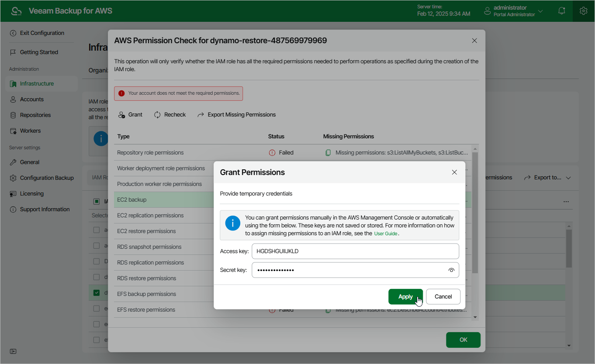This screenshot has width=595, height=364.
Task: Collapse the sidebar using the bottom-left icon
Action: [x=13, y=351]
